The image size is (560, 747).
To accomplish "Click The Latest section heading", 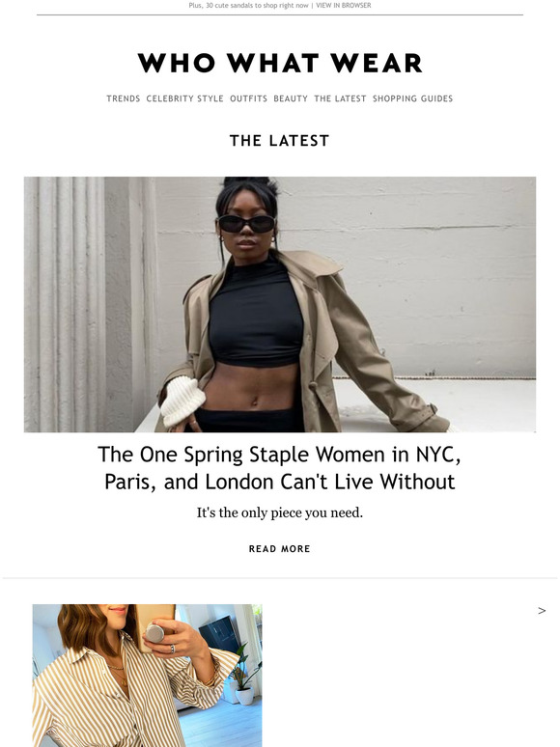I will click(x=280, y=141).
